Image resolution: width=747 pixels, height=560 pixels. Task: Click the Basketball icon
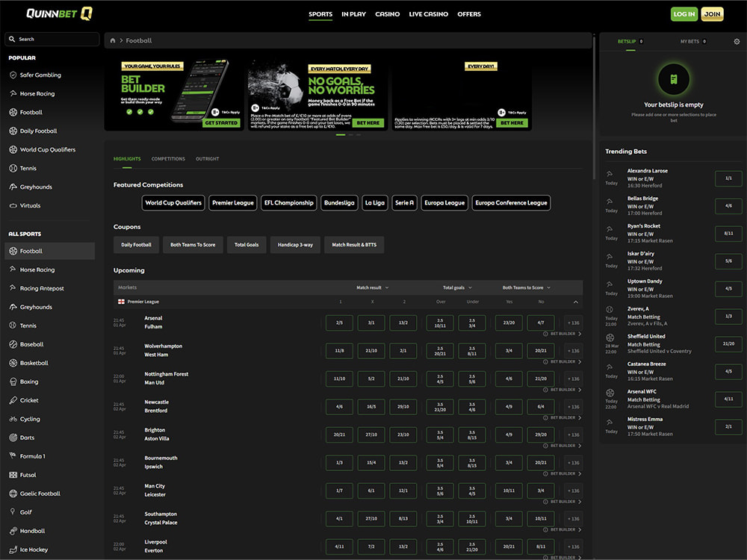tap(13, 363)
